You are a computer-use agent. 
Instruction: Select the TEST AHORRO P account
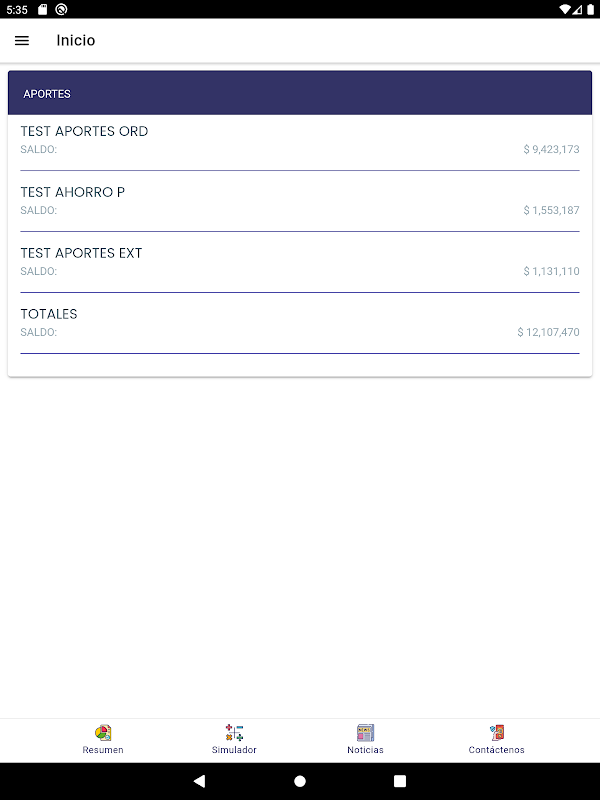click(73, 192)
